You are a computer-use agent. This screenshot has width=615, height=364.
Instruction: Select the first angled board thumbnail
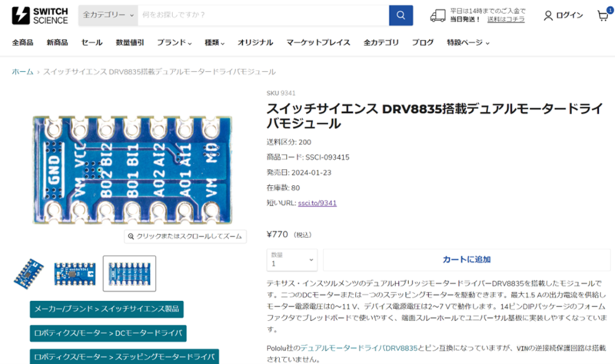click(29, 273)
